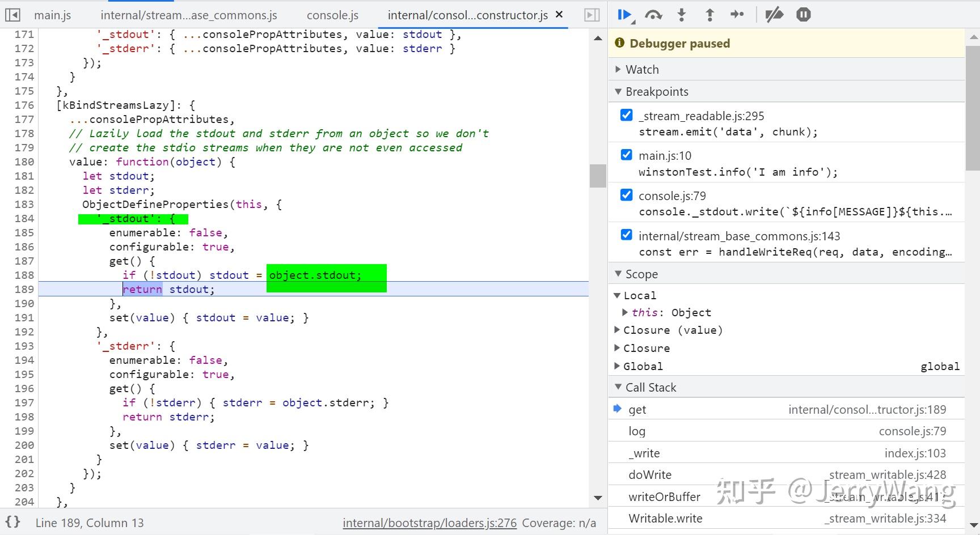Jump to stream.emit('data', chunk) breakpoint code
Image resolution: width=980 pixels, height=535 pixels.
tap(728, 131)
